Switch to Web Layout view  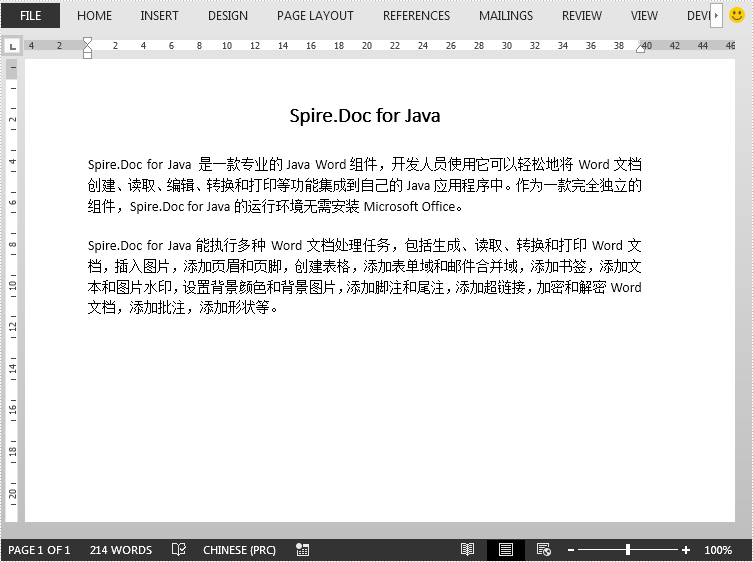[x=543, y=550]
